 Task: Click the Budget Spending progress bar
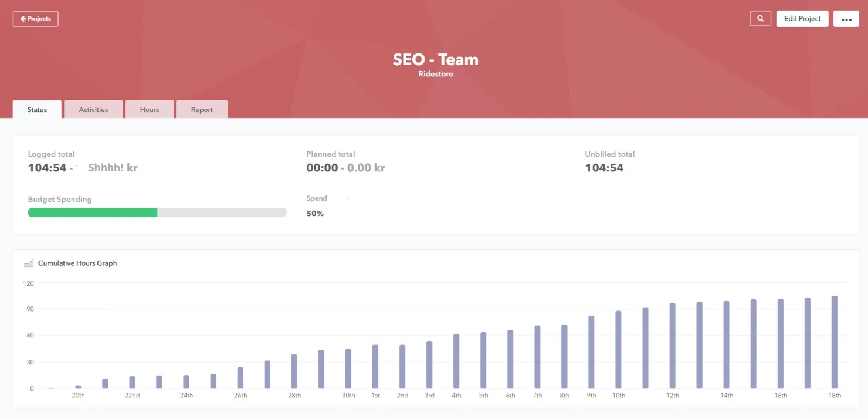click(157, 212)
